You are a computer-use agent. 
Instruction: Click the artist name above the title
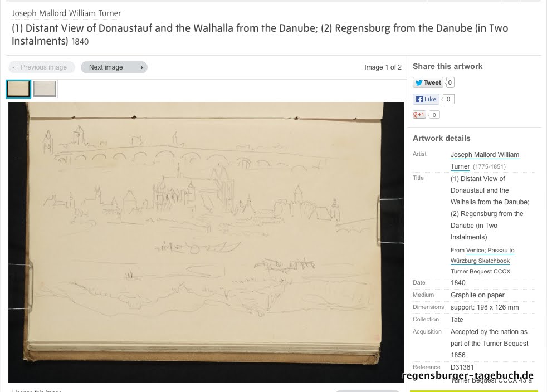[x=66, y=13]
